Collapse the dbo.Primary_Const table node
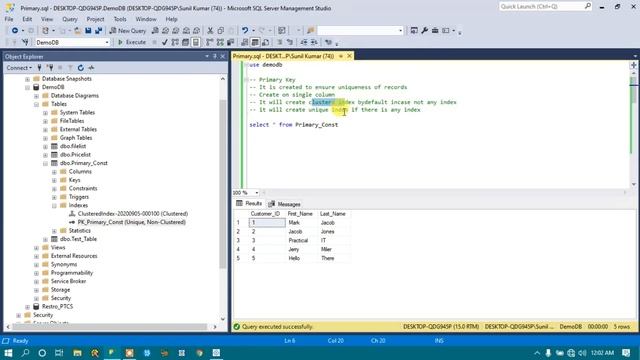The width and height of the screenshot is (640, 360). pyautogui.click(x=45, y=163)
